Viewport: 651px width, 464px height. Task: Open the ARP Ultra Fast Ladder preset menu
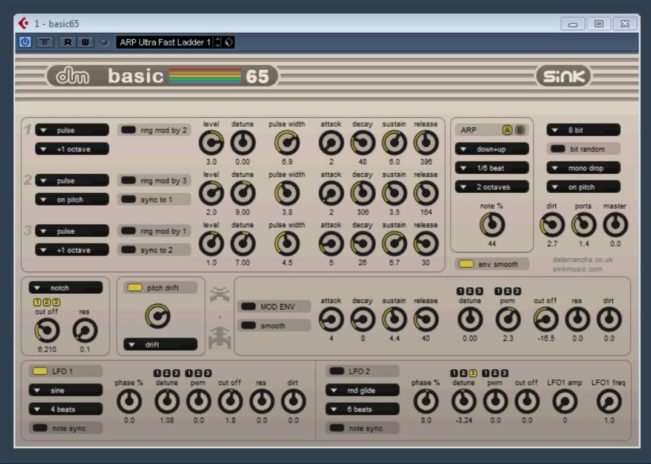coord(166,42)
